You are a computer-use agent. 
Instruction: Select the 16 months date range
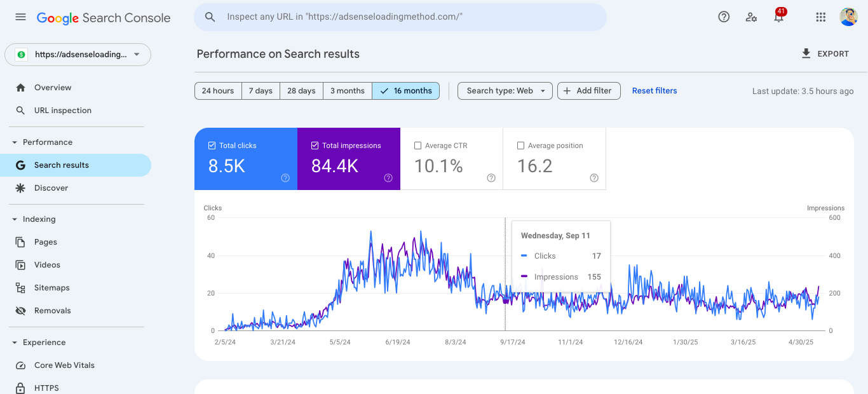406,91
